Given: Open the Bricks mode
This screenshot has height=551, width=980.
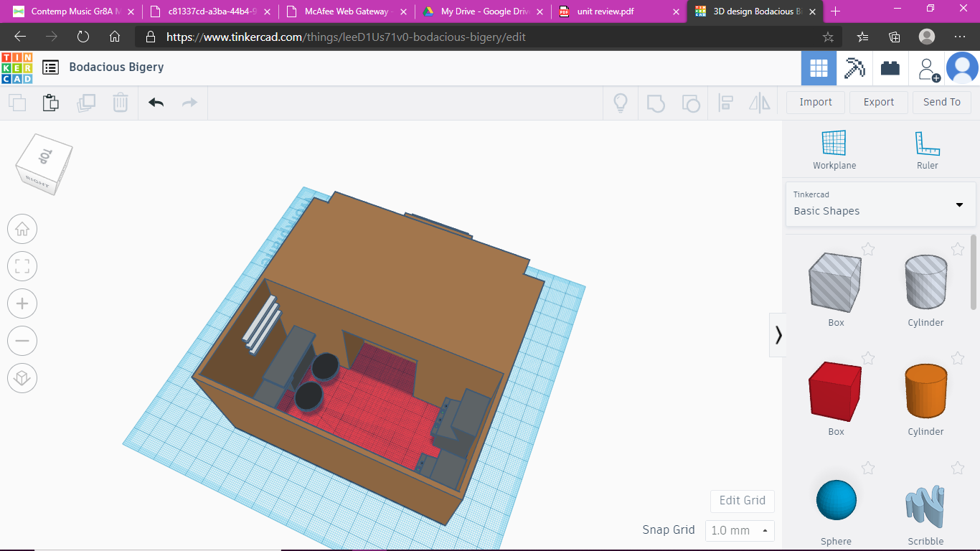Looking at the screenshot, I should (x=890, y=68).
